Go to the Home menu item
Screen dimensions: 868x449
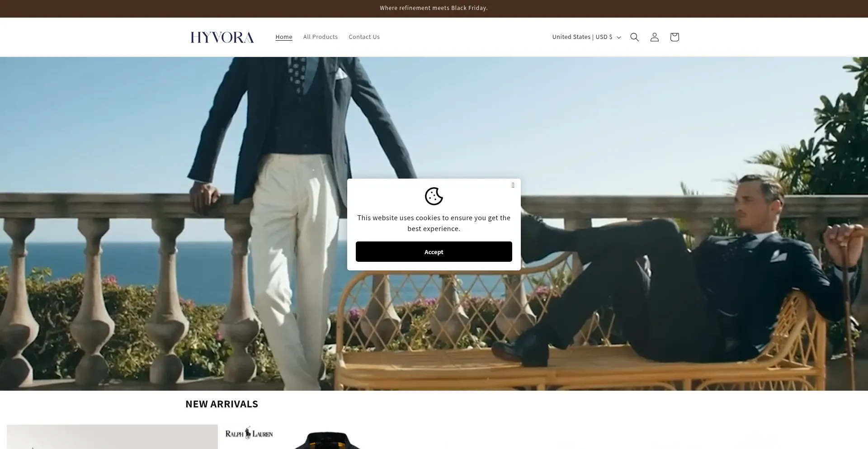(x=283, y=37)
